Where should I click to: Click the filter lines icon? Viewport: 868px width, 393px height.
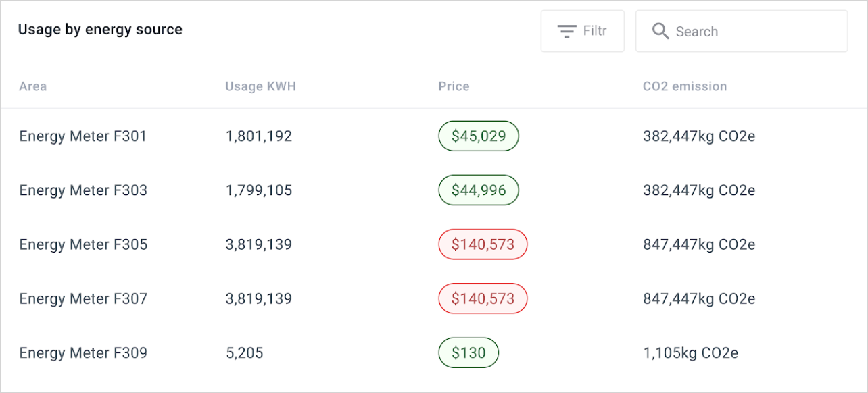pyautogui.click(x=566, y=31)
